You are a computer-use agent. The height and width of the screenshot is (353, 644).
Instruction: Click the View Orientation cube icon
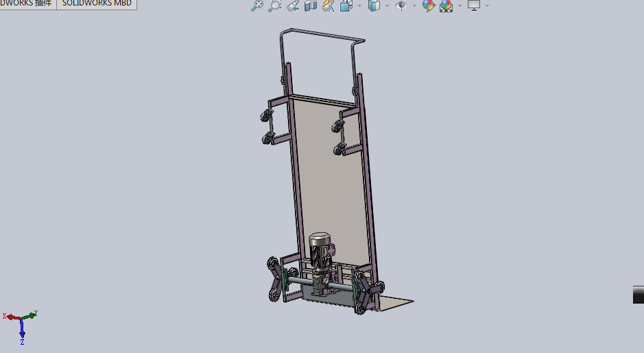pyautogui.click(x=346, y=5)
